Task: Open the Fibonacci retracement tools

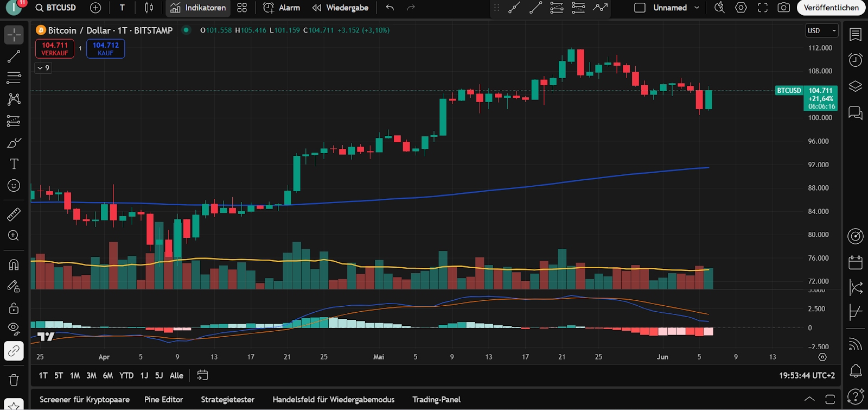Action: pos(14,78)
